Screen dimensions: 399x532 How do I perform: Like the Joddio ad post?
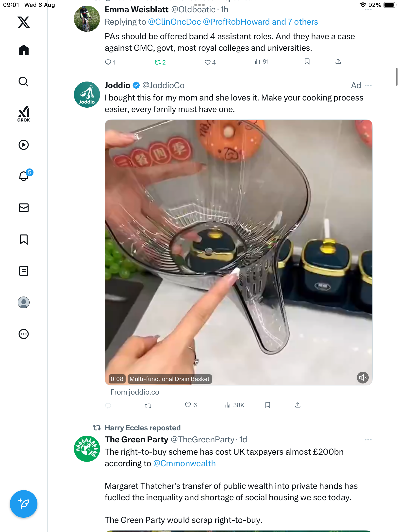[188, 405]
